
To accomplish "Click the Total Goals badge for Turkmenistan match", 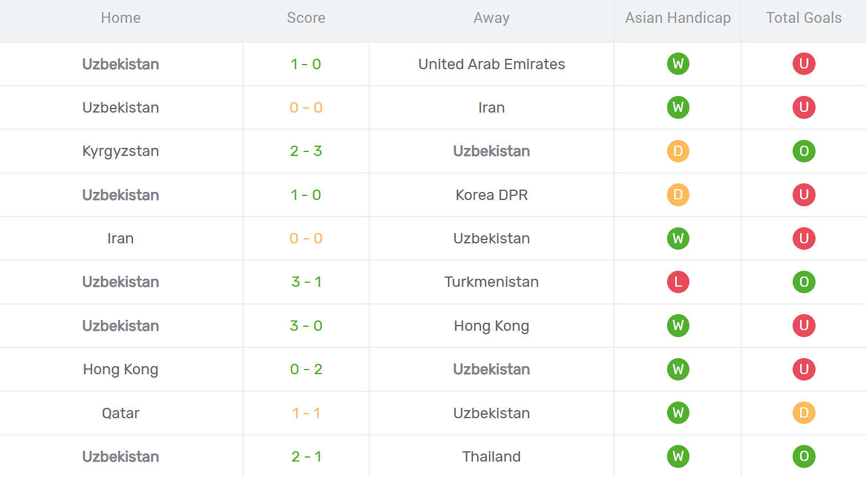I will [x=804, y=282].
